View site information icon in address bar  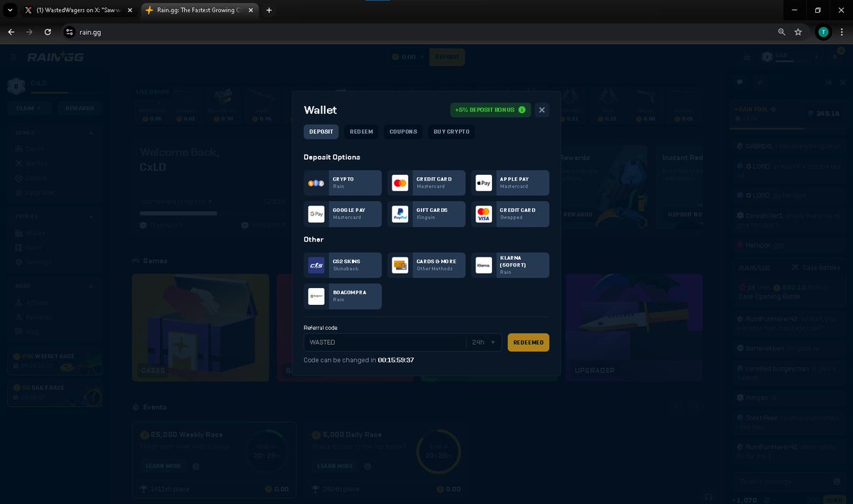(x=69, y=32)
